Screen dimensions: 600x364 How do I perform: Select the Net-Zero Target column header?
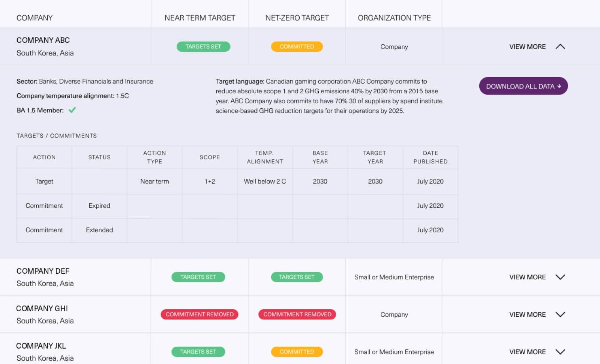(x=297, y=18)
